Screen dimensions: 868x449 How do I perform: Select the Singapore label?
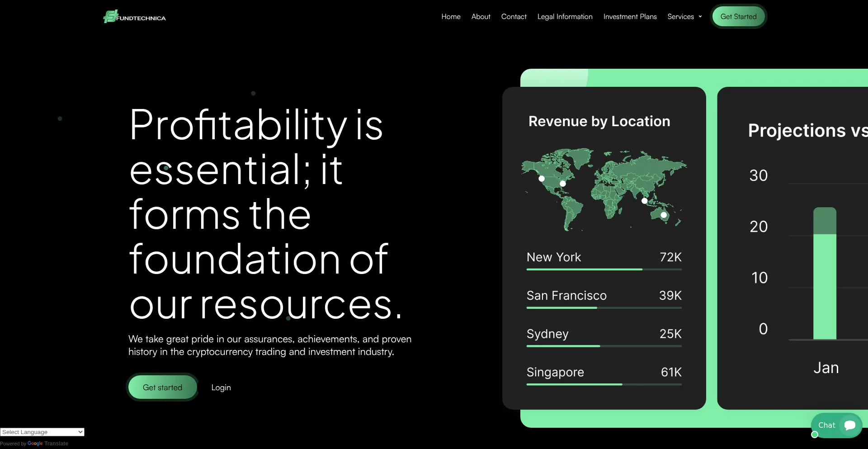click(555, 373)
